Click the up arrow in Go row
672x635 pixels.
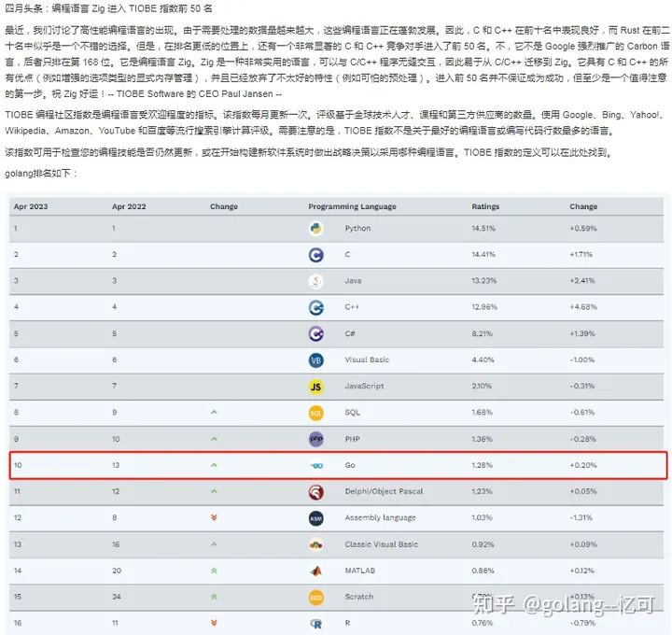(x=214, y=465)
